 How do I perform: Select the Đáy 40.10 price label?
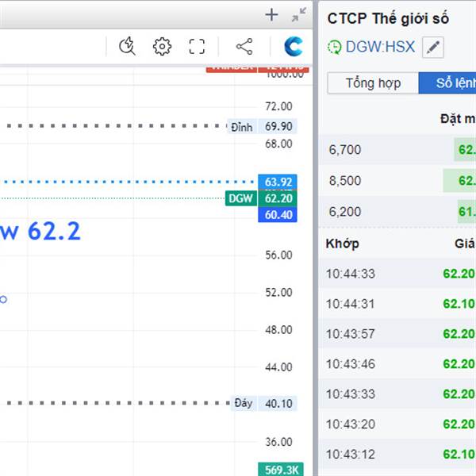point(264,403)
